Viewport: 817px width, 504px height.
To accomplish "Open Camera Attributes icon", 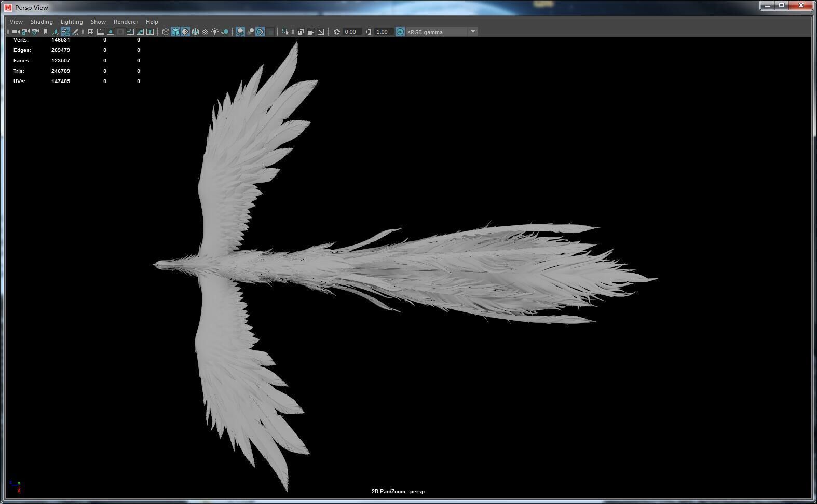I will [35, 32].
